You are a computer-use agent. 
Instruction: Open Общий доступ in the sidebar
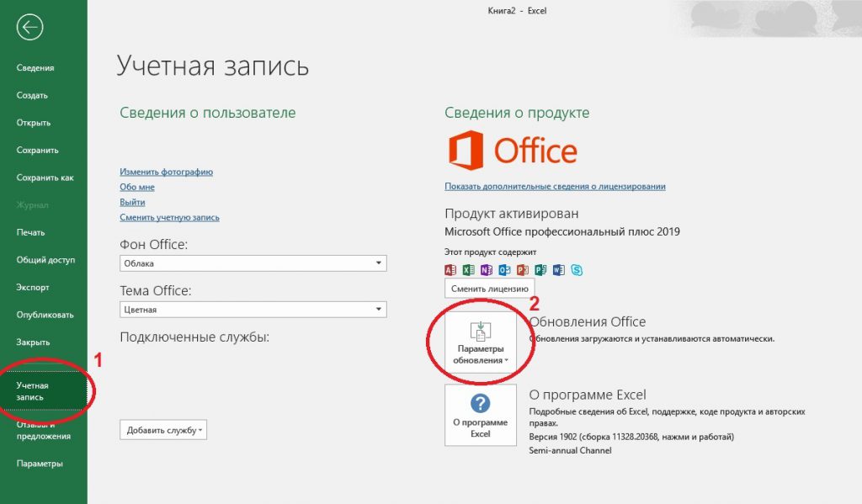point(45,260)
